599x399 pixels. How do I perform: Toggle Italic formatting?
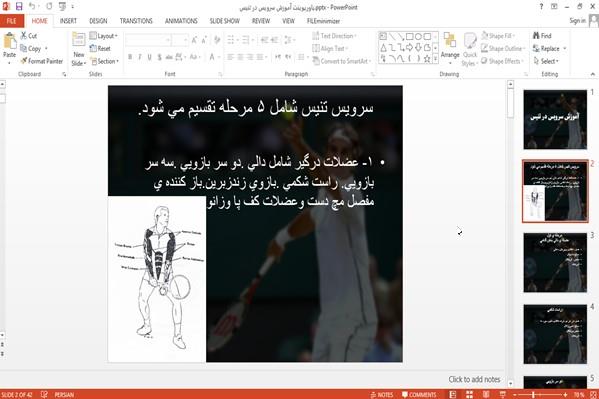pos(140,57)
